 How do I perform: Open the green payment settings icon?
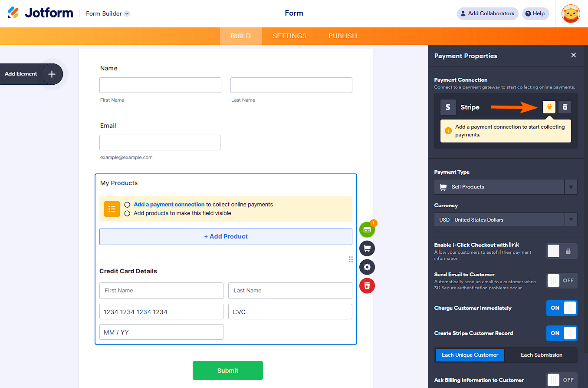point(367,229)
